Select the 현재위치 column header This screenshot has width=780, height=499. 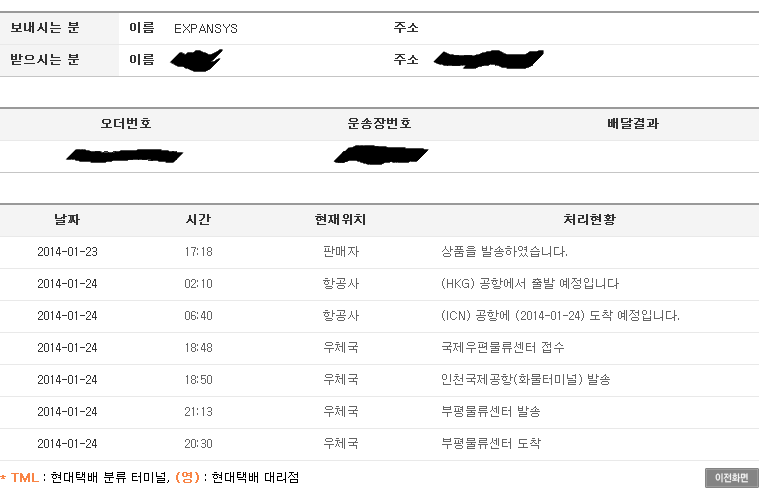[x=340, y=219]
